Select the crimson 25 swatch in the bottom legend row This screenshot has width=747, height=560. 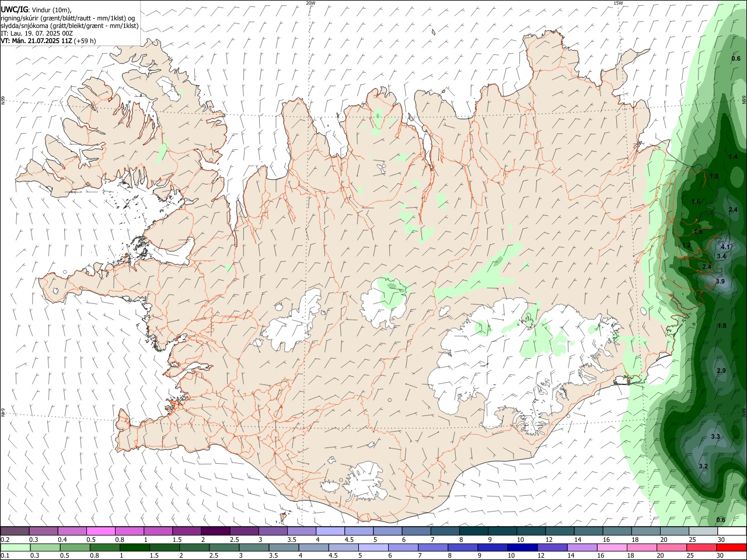pos(702,547)
